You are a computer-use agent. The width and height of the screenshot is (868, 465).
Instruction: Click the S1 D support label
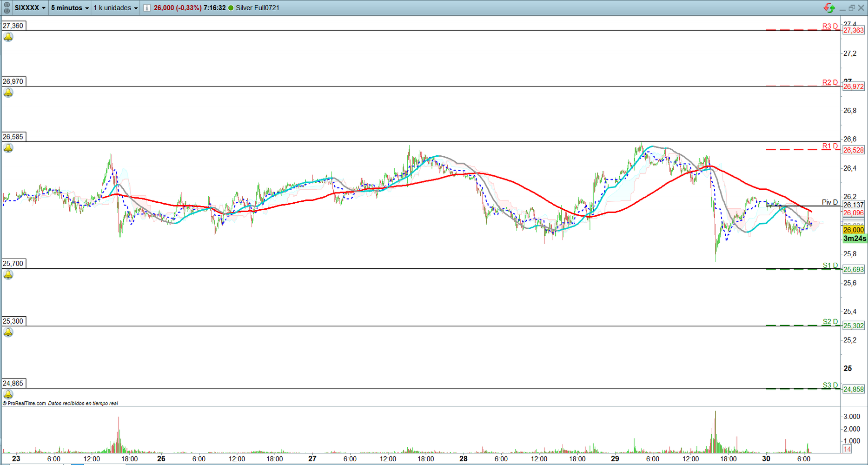pos(830,266)
